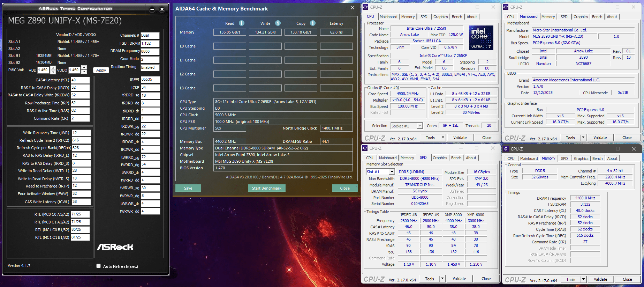Open Graphics tab in CPU-Z Mainboard window
This screenshot has width=644, height=287.
tap(581, 17)
